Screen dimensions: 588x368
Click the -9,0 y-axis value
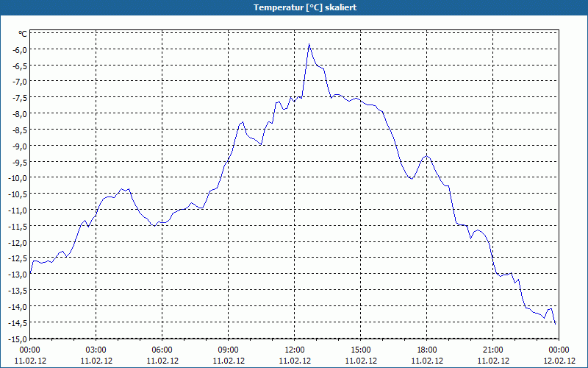click(x=21, y=146)
